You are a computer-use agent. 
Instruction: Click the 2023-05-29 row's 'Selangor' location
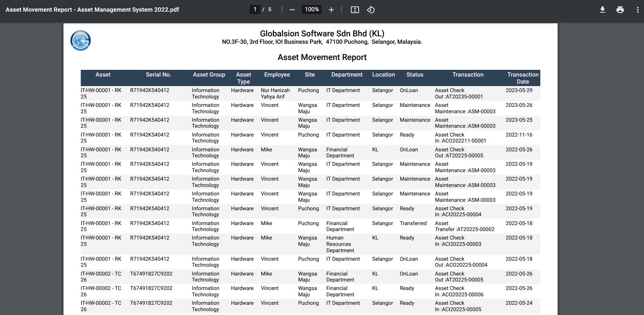pos(382,90)
